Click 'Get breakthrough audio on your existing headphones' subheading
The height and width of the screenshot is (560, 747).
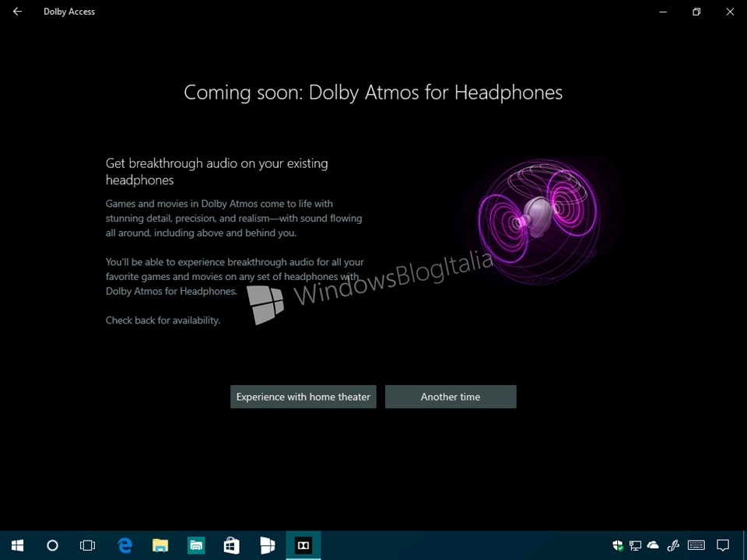217,171
